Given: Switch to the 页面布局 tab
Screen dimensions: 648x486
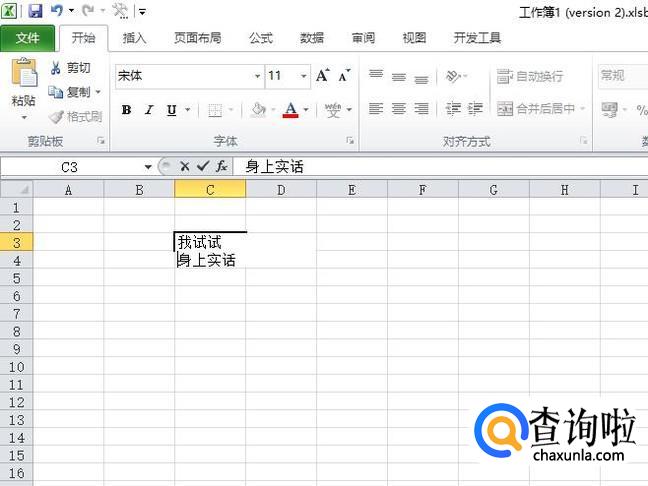Looking at the screenshot, I should pyautogui.click(x=198, y=38).
